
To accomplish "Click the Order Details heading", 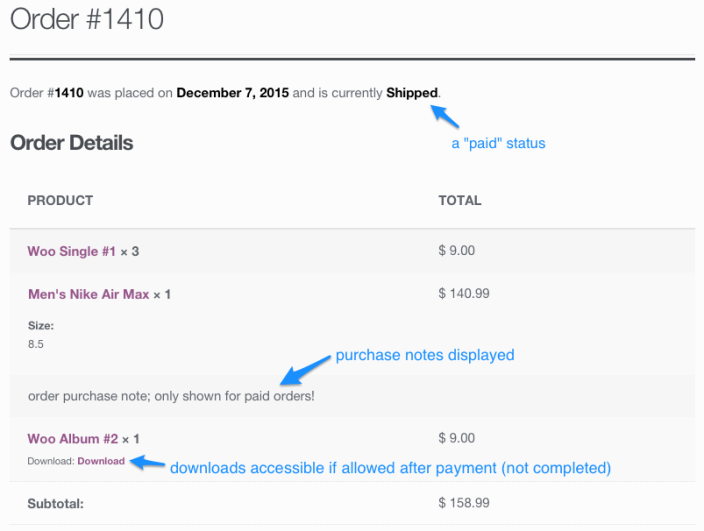I will 71,143.
